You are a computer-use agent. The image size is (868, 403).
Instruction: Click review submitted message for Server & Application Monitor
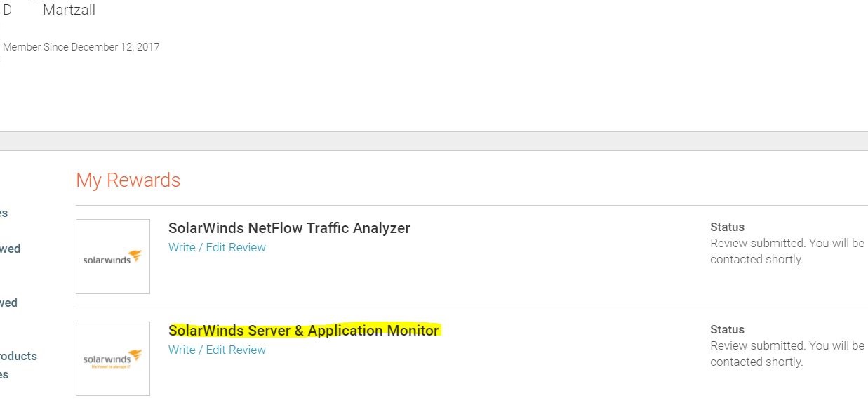[x=787, y=354]
